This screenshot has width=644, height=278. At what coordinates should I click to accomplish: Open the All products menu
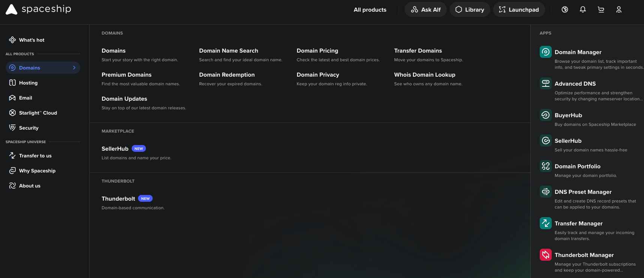coord(369,10)
